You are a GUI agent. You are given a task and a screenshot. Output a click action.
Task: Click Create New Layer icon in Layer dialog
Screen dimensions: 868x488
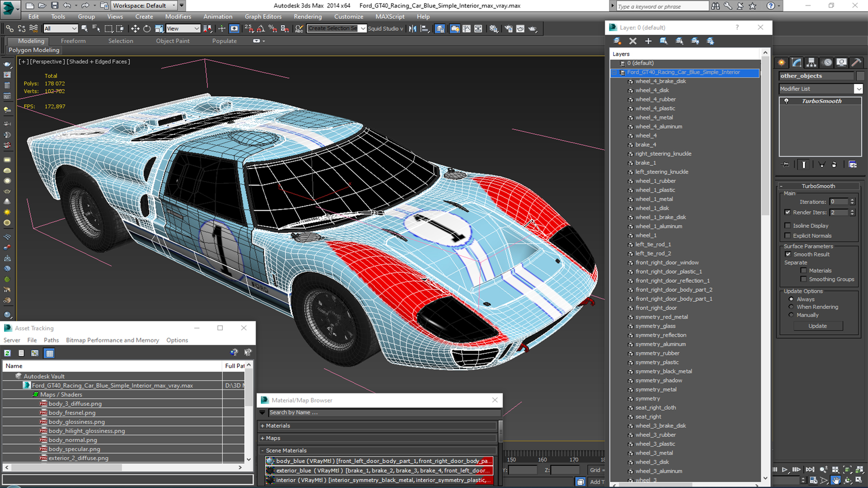(617, 41)
